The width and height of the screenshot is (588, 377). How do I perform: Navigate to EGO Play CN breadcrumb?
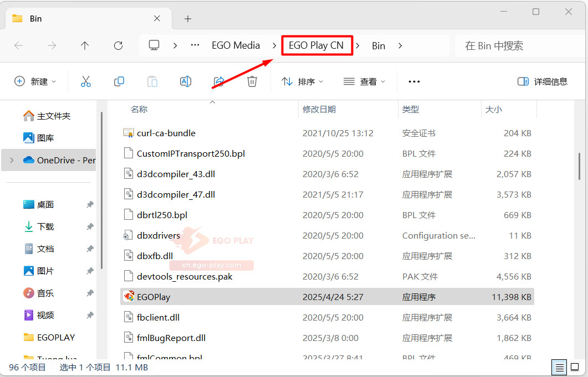[x=316, y=45]
